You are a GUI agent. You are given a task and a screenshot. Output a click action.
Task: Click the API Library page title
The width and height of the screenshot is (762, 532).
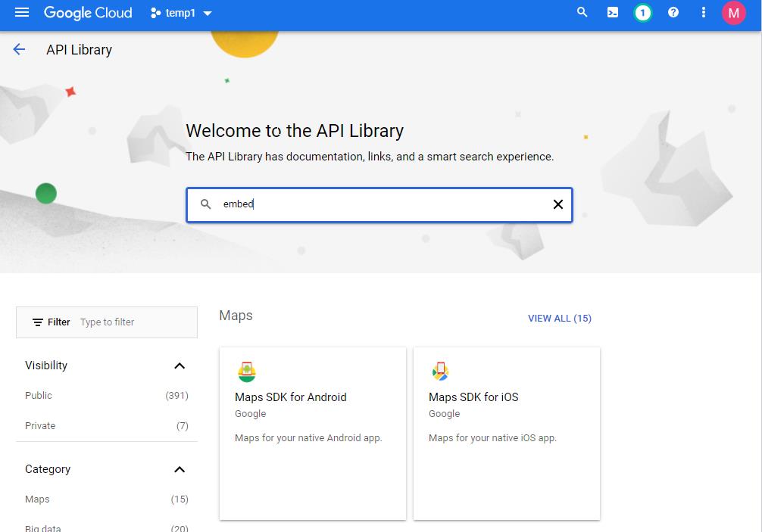click(x=80, y=49)
